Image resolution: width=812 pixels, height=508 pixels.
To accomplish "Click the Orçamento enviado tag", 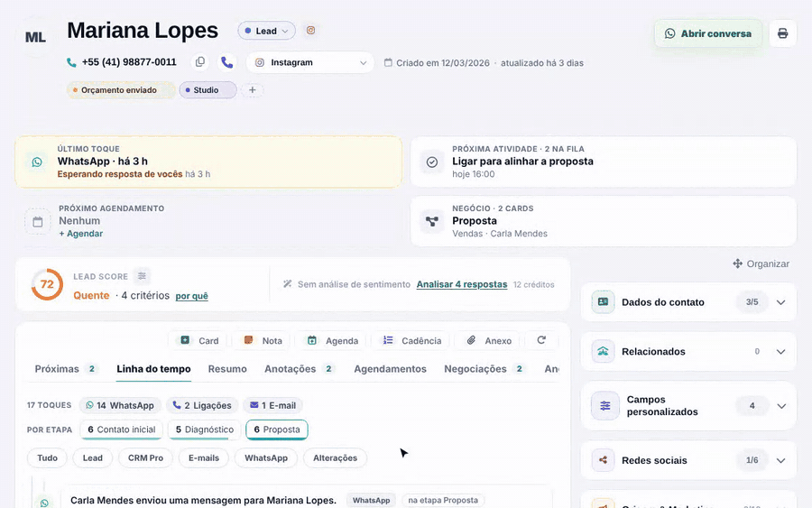I will pos(121,90).
